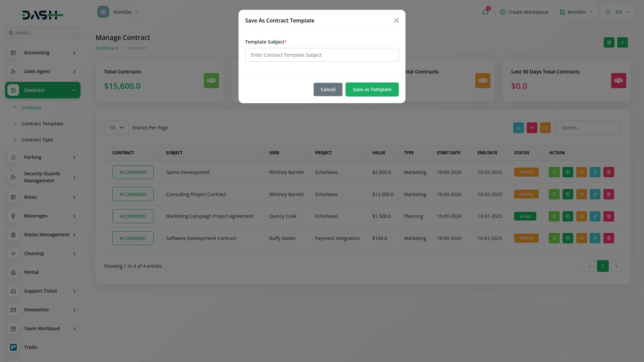Select Contract Type in sidebar

(x=37, y=140)
